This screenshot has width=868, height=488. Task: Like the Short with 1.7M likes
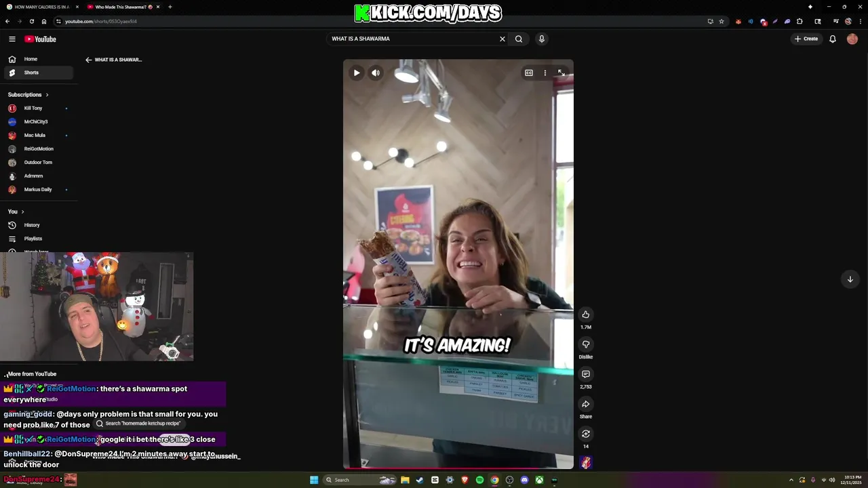click(x=586, y=314)
